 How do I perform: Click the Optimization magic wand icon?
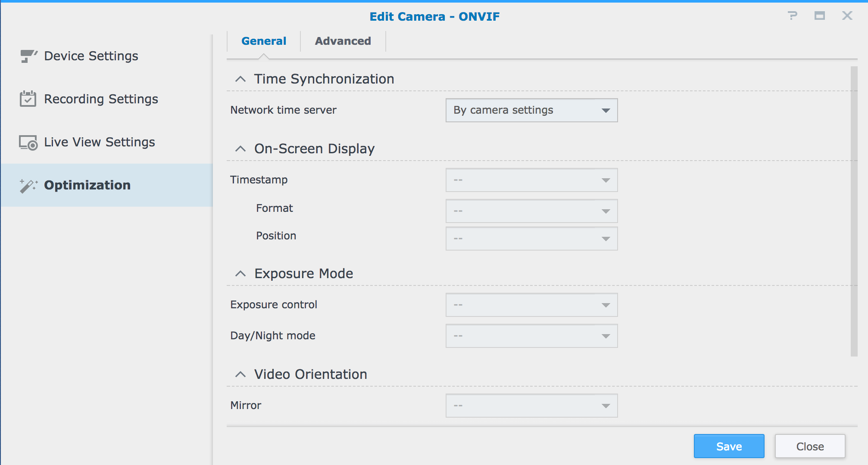28,186
